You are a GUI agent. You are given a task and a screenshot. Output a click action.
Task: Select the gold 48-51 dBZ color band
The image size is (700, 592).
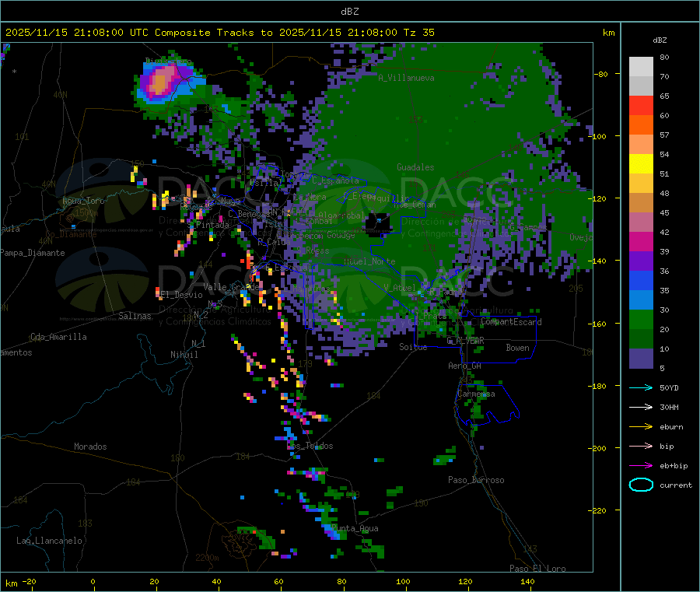(641, 184)
